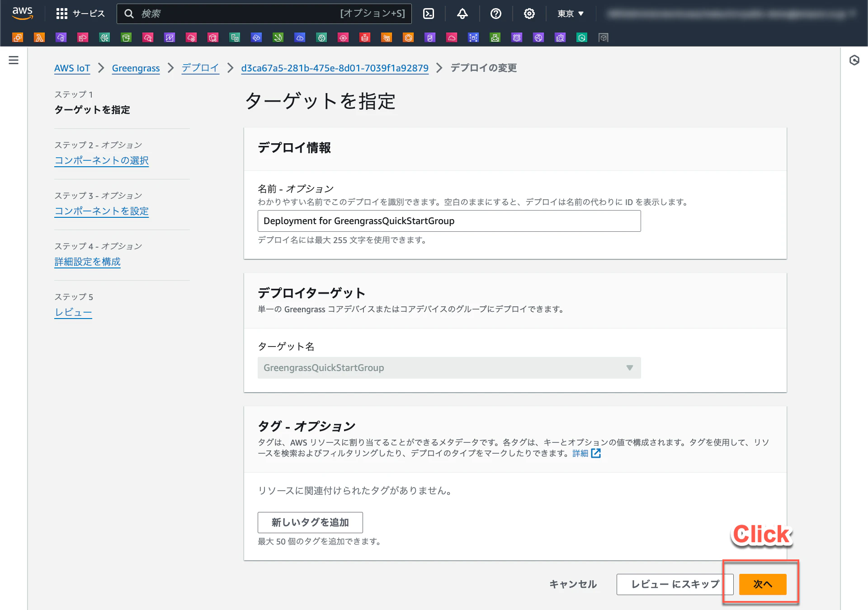Open the purple line-chart favorite shortcut
The width and height of the screenshot is (868, 610).
point(170,38)
